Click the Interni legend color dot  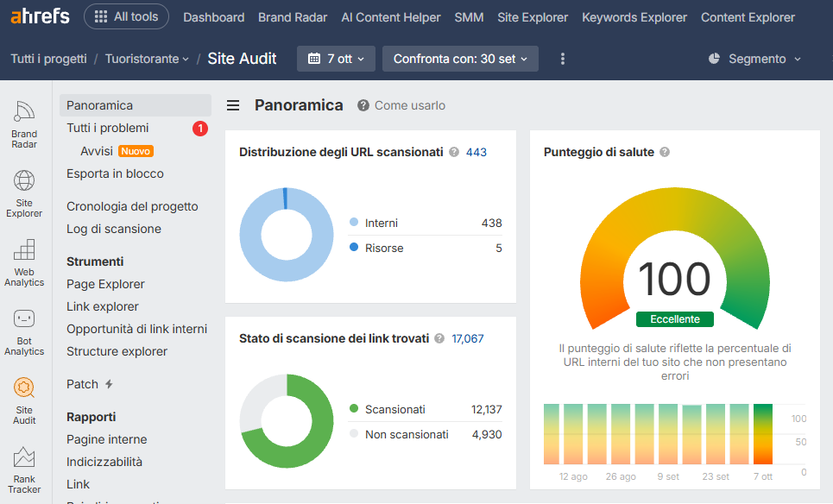(354, 222)
